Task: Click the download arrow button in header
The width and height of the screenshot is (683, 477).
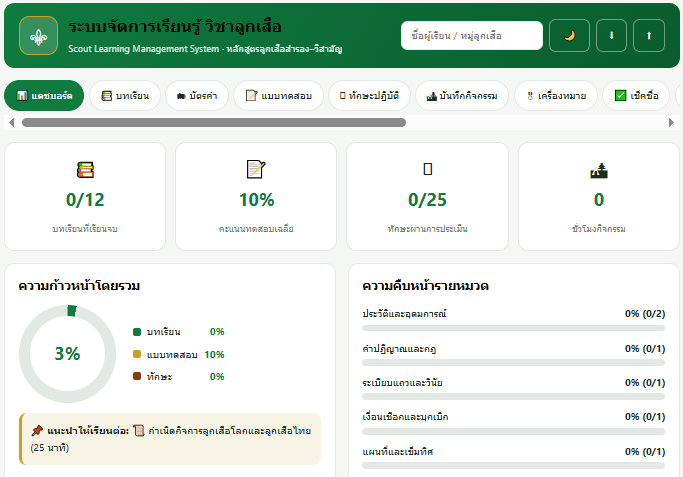Action: pos(612,36)
